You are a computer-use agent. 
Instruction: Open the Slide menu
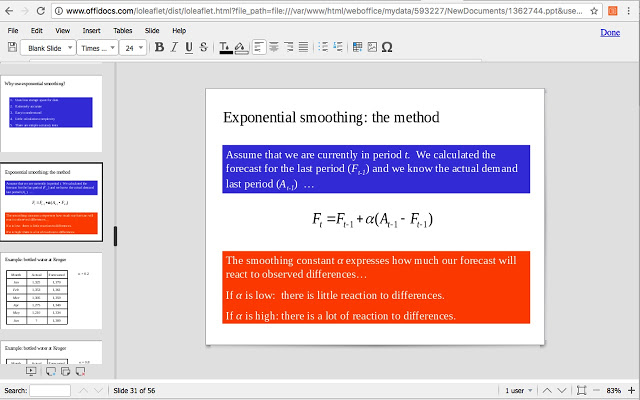pyautogui.click(x=152, y=31)
